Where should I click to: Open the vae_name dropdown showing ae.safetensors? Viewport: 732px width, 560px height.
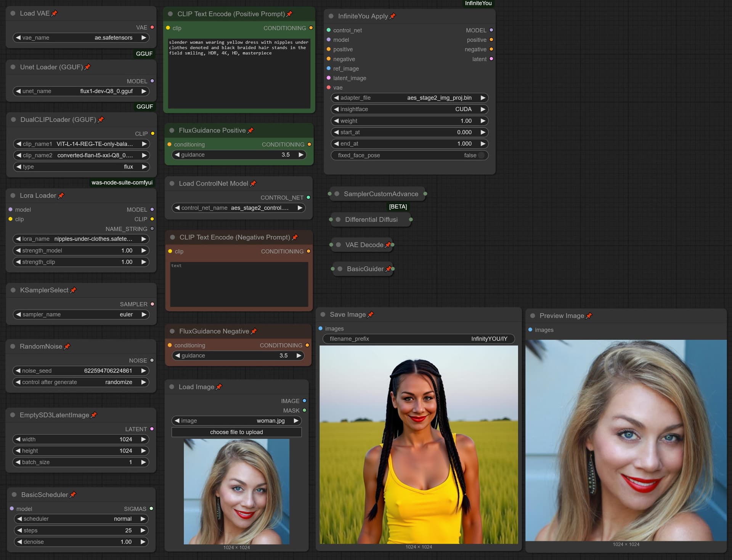coord(81,38)
